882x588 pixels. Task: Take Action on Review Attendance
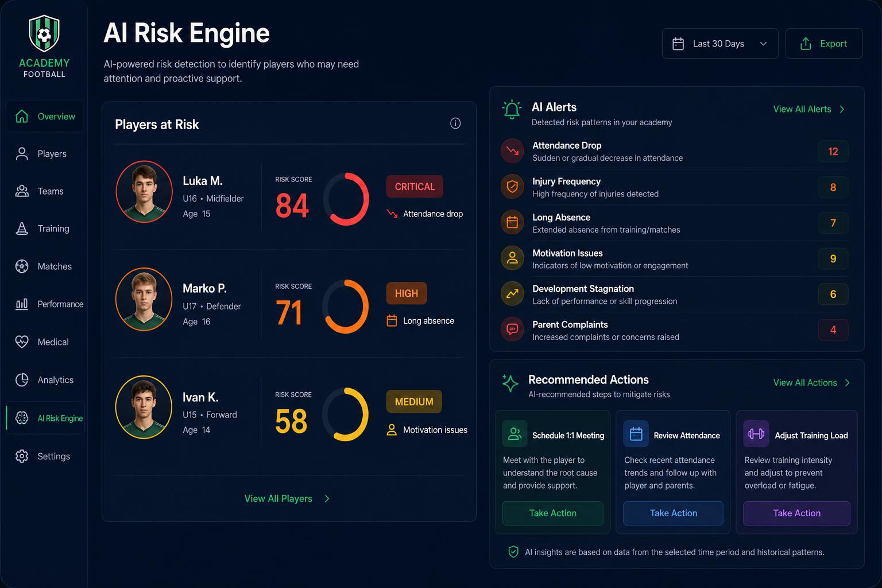tap(673, 513)
